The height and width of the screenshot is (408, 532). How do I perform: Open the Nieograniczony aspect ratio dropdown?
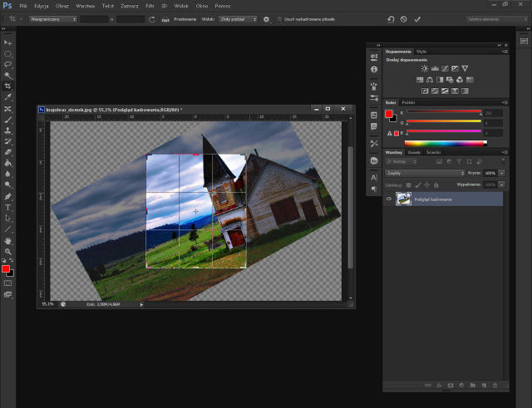tap(53, 19)
